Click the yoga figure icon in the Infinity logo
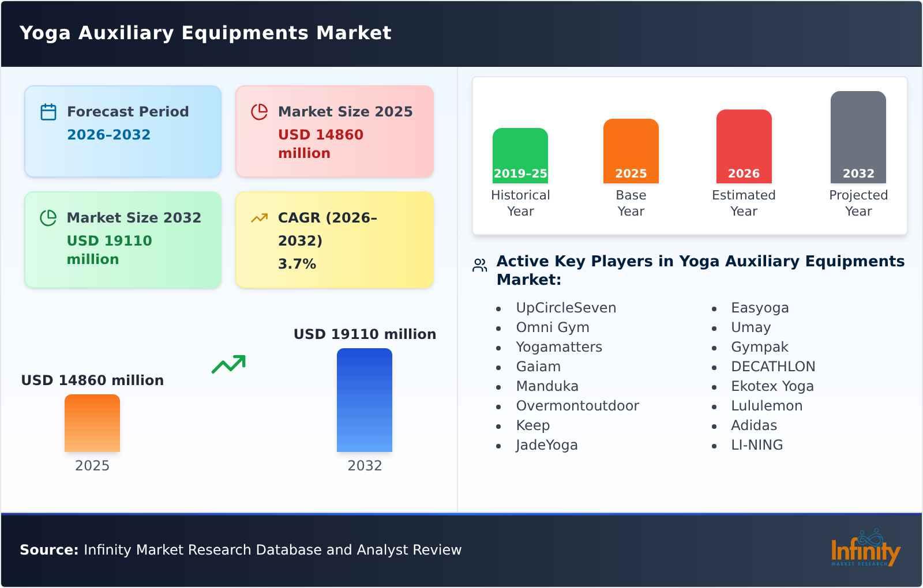 coord(869,536)
